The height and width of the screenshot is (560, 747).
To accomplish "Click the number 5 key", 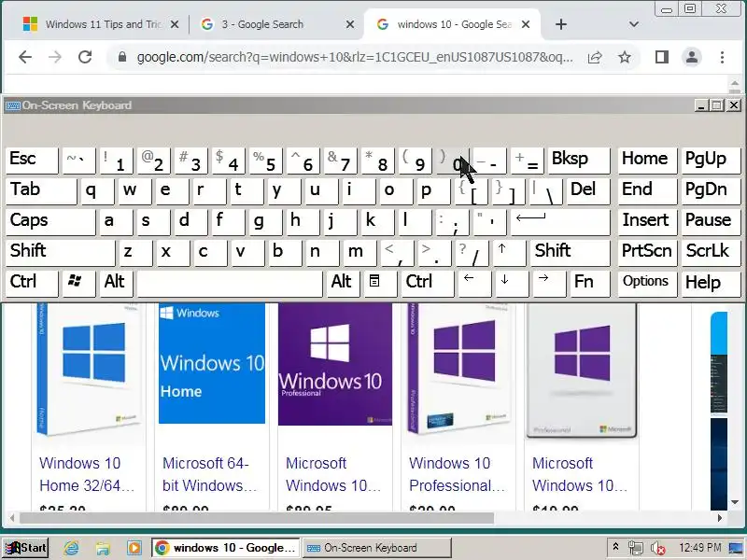I will coord(266,160).
